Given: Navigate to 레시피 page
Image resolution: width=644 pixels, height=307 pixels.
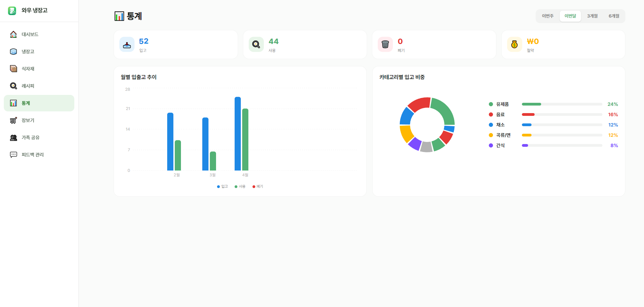Looking at the screenshot, I should 39,86.
